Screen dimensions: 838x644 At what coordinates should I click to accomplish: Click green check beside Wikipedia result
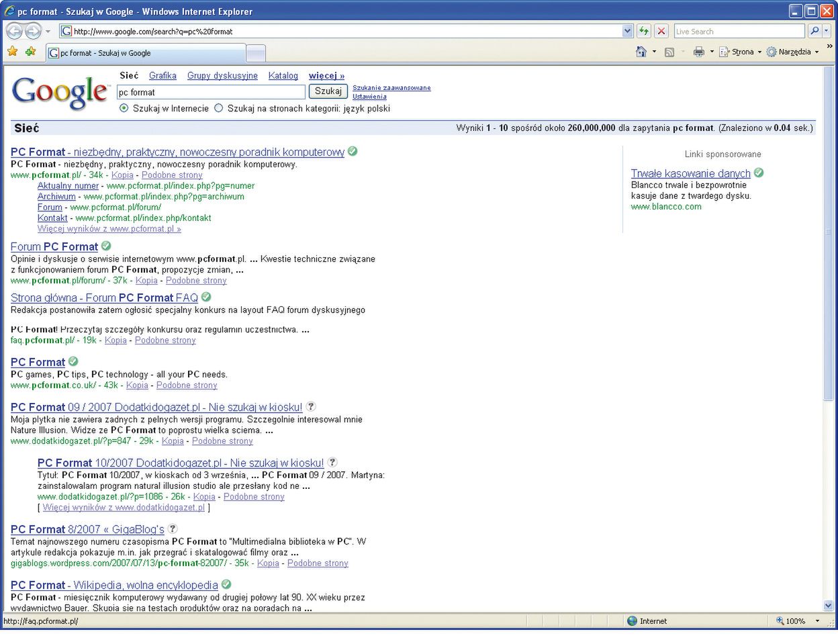[226, 584]
